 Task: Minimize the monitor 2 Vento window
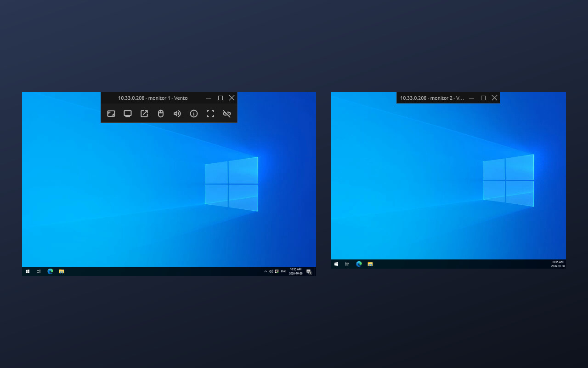point(472,98)
